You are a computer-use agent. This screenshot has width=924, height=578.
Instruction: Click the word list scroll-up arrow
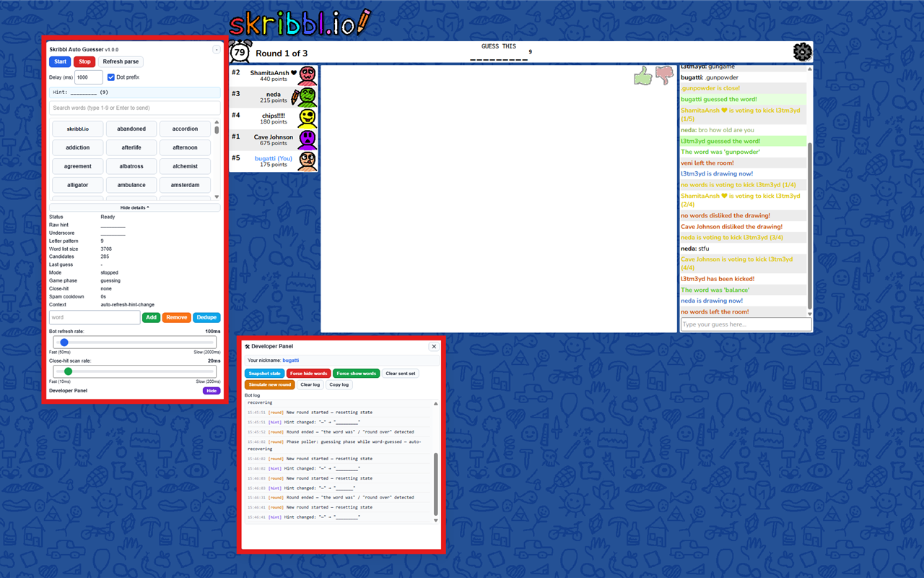(x=217, y=122)
